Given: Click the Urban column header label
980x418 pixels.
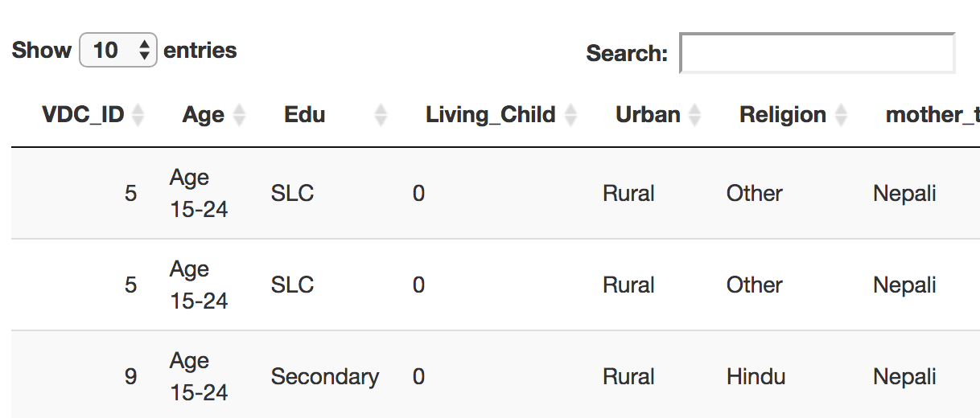Looking at the screenshot, I should point(648,115).
